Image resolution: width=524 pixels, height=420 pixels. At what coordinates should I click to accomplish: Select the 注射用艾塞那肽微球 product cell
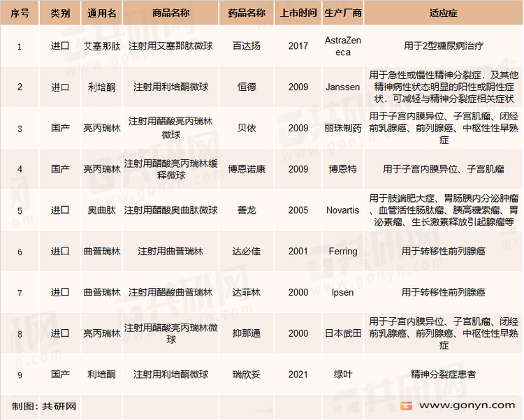pyautogui.click(x=170, y=46)
